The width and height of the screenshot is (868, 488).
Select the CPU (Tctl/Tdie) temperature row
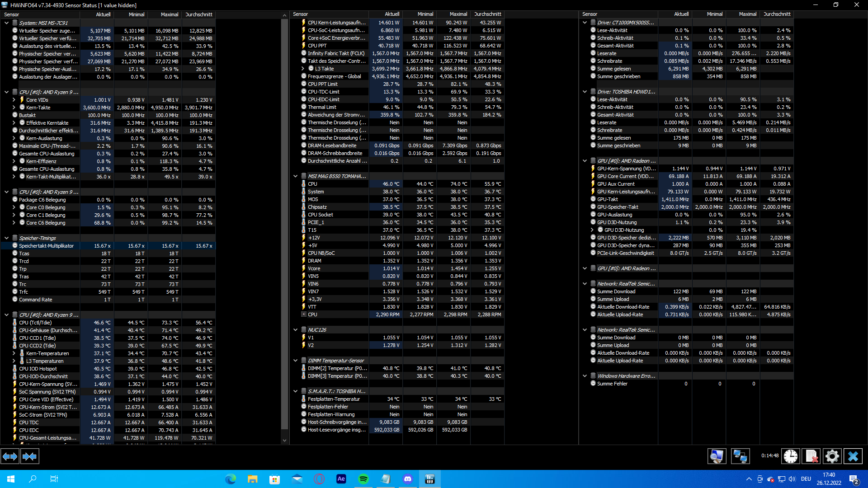[x=35, y=323]
